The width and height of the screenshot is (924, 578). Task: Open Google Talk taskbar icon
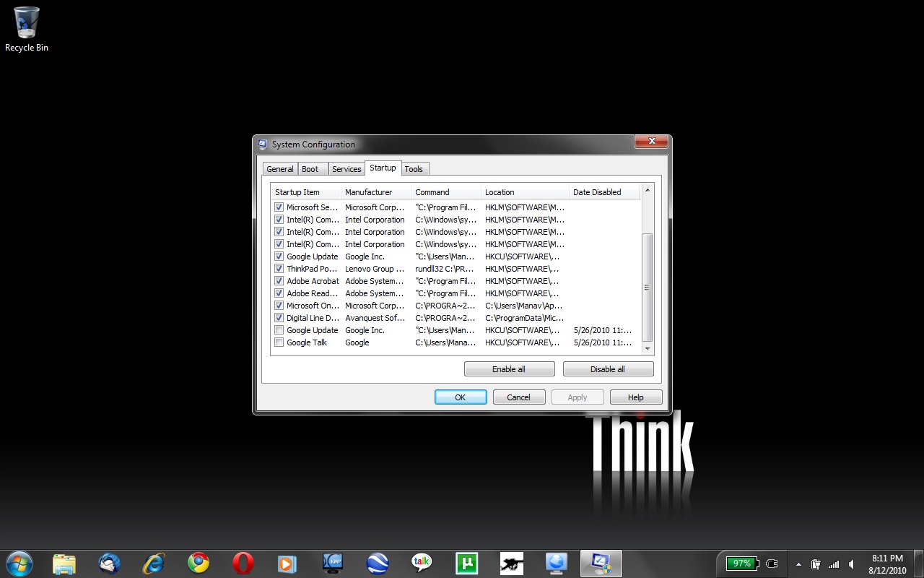(422, 564)
